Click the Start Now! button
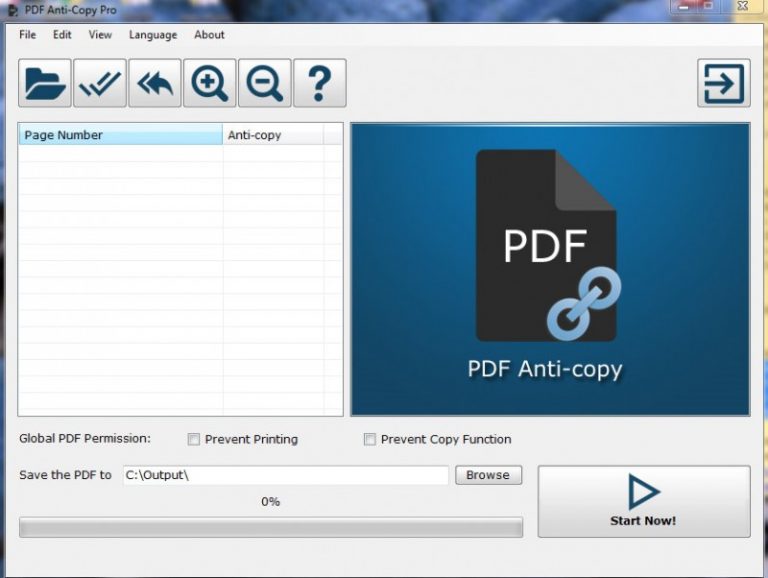 click(x=644, y=502)
